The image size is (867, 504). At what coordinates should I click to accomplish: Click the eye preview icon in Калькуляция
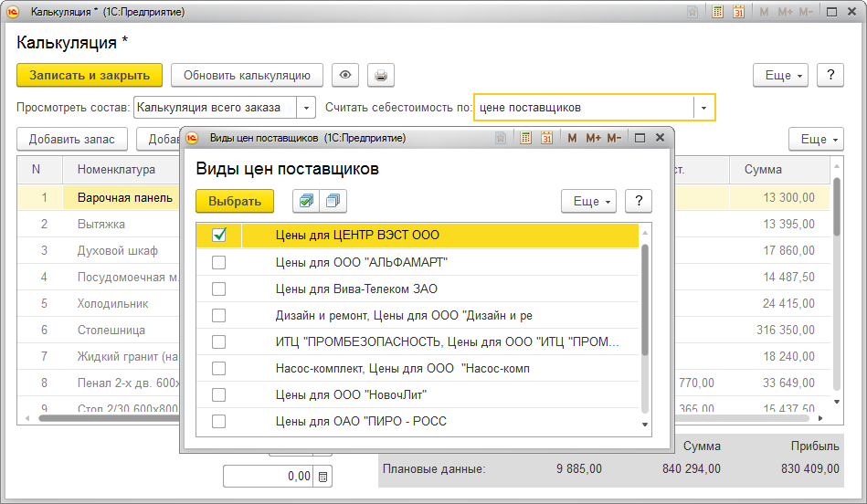pos(345,75)
